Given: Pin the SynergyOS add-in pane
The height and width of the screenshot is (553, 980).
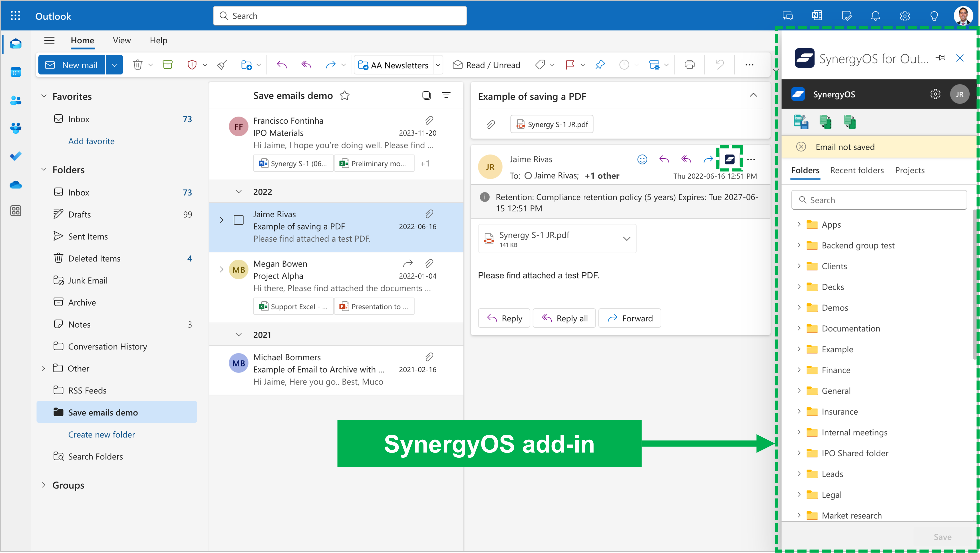Looking at the screenshot, I should coord(941,58).
